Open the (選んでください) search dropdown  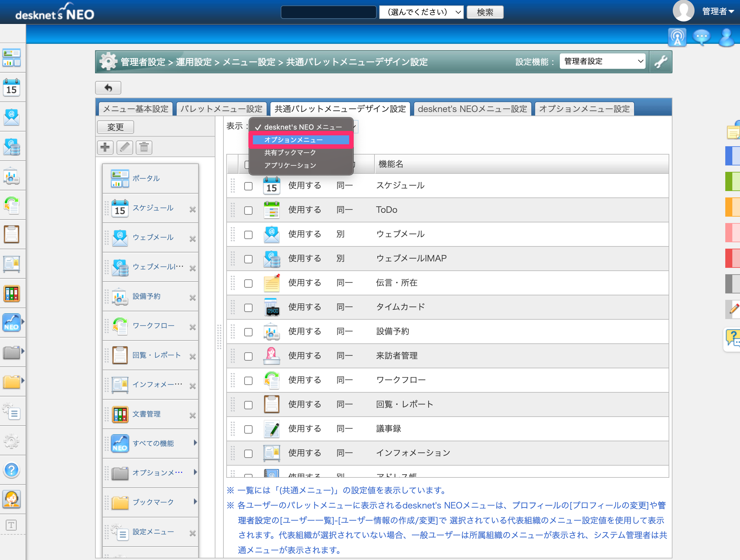click(421, 12)
